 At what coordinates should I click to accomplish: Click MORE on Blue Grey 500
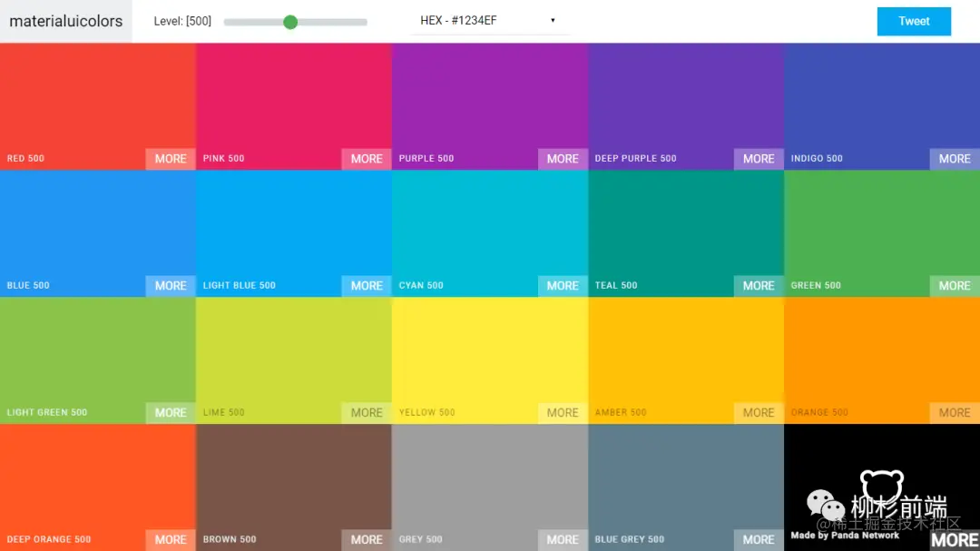pyautogui.click(x=759, y=540)
